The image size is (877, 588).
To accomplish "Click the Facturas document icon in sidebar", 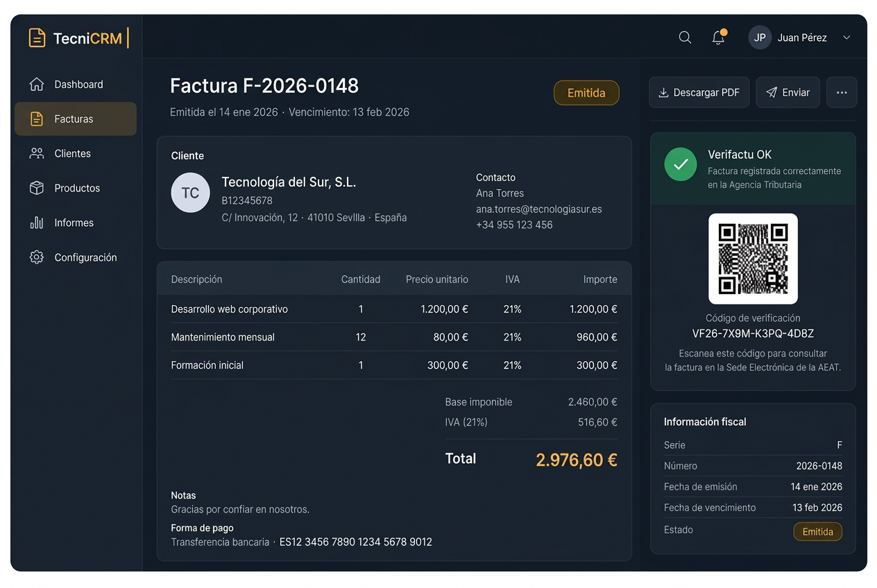I will (37, 119).
